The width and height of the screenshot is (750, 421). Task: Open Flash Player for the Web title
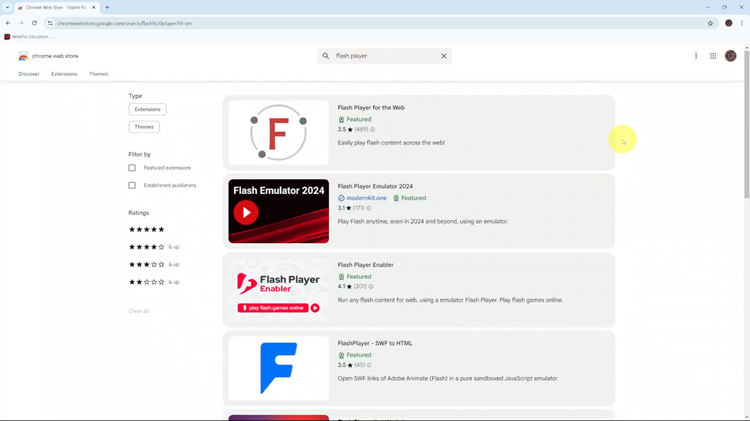tap(371, 108)
